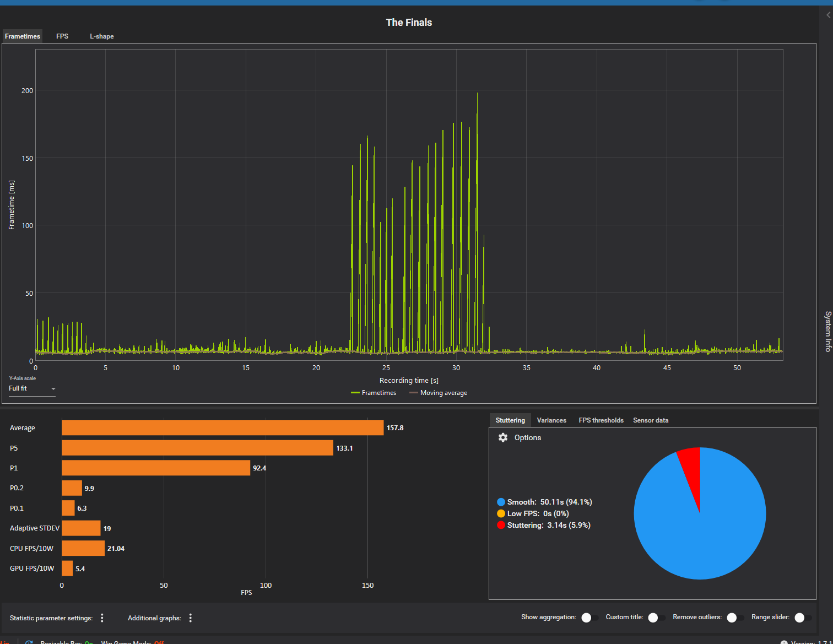Click the 'Y-Axis scale' label
The width and height of the screenshot is (833, 644).
(x=22, y=378)
